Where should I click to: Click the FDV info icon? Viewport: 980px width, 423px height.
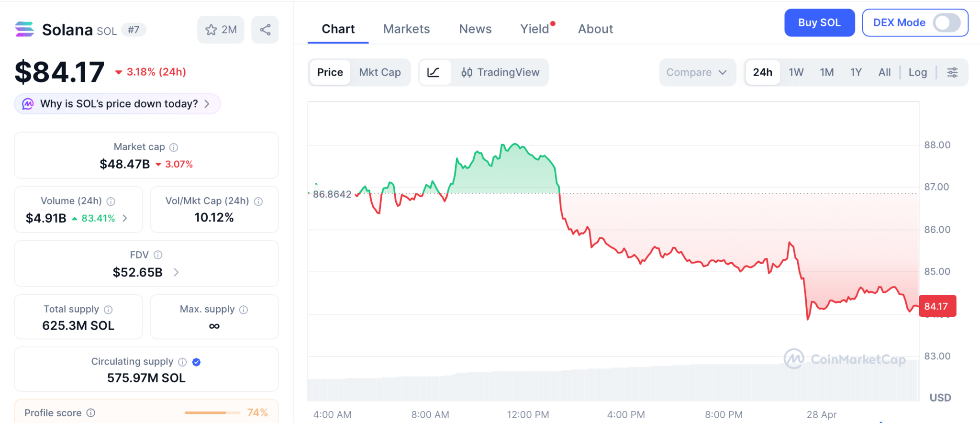[x=158, y=255]
